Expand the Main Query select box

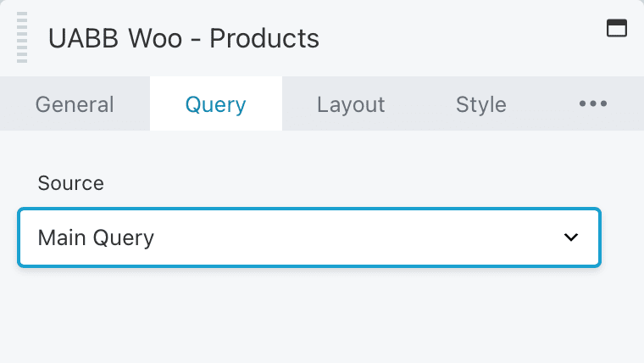(x=309, y=237)
